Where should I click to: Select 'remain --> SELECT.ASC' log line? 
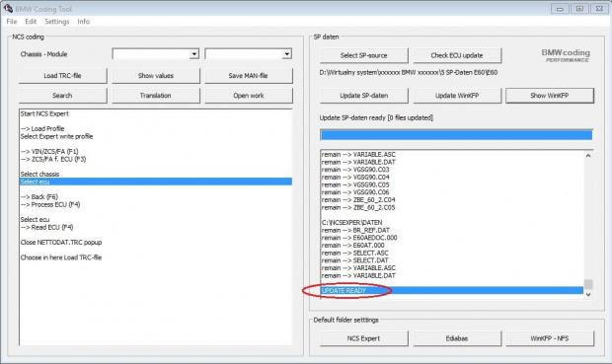point(354,253)
